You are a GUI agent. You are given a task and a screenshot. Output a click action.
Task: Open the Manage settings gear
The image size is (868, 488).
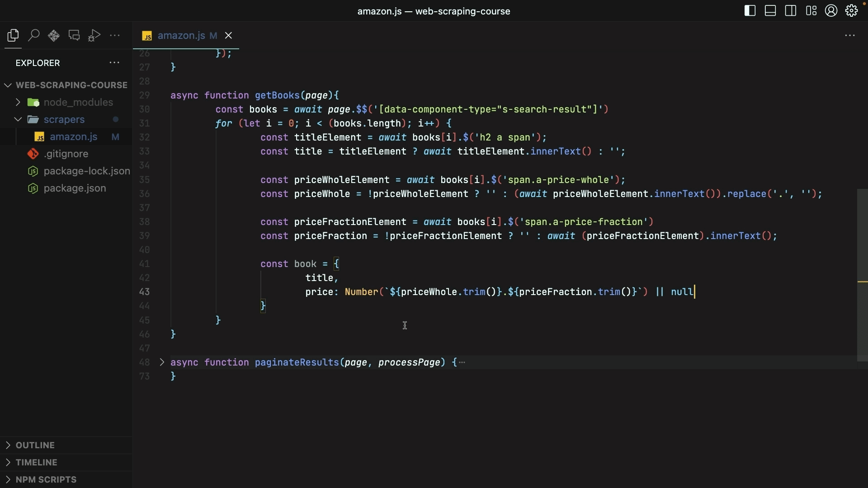coord(852,11)
